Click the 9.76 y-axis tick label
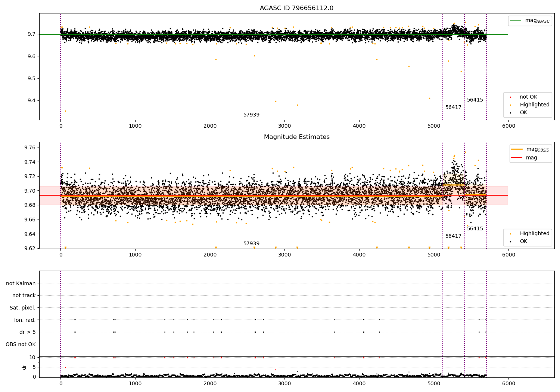The width and height of the screenshot is (560, 392). (29, 148)
